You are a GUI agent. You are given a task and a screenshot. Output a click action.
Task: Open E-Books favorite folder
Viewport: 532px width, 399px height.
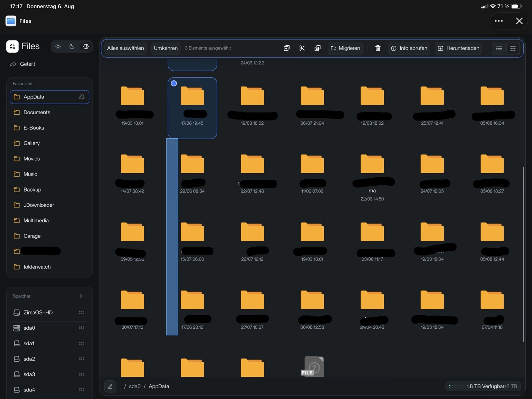(x=50, y=128)
